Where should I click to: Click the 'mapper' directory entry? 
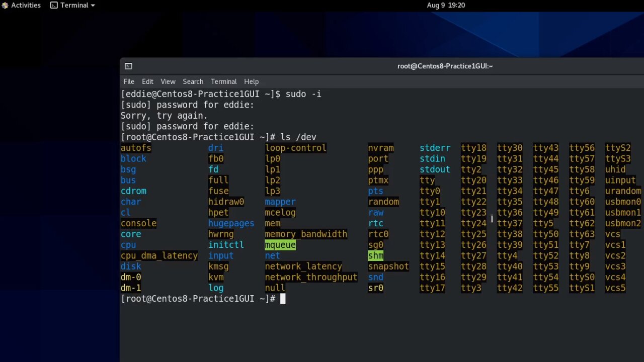(280, 202)
